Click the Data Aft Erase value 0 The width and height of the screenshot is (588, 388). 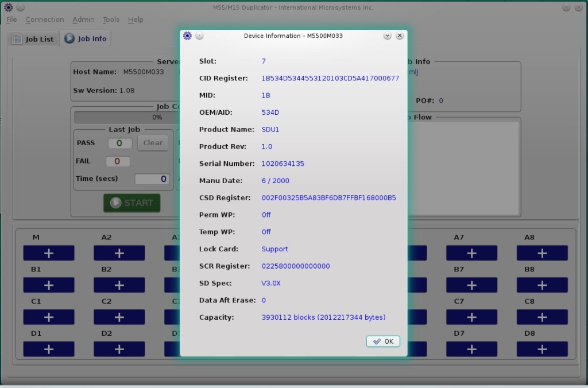tap(264, 300)
